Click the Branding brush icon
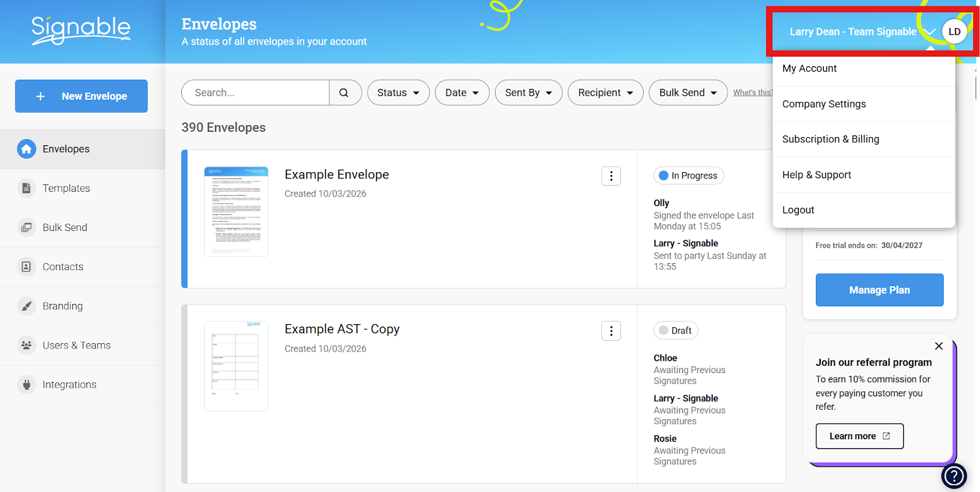The width and height of the screenshot is (980, 492). 26,306
